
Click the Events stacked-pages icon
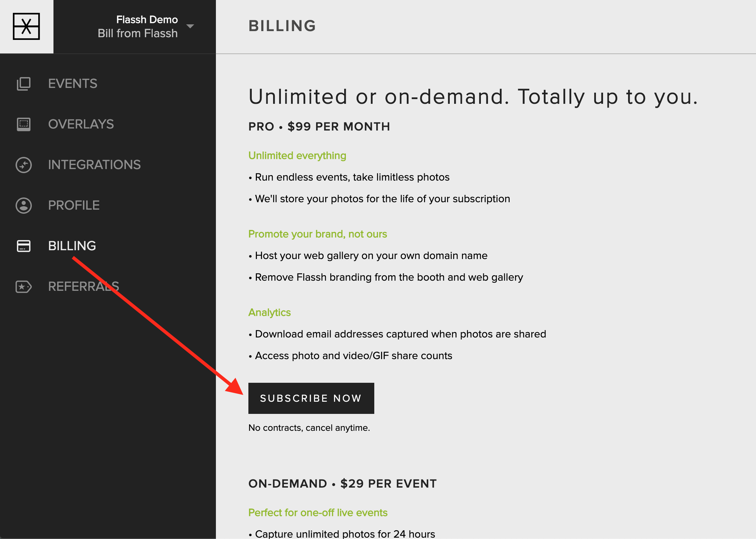pos(24,84)
